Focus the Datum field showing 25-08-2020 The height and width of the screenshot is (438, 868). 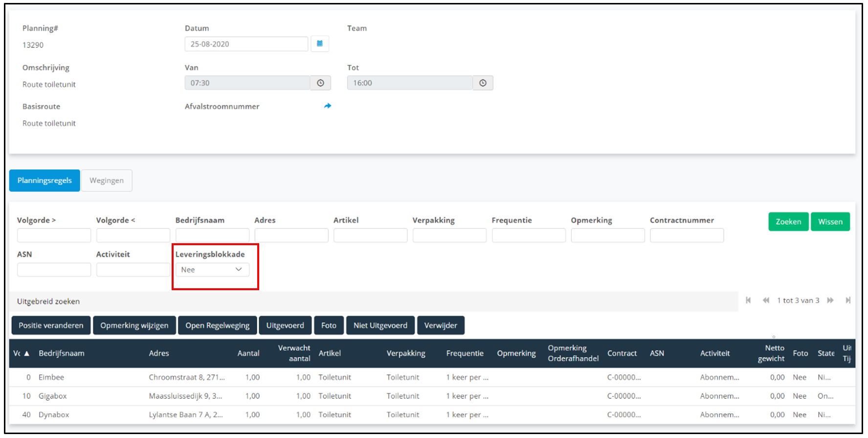(x=246, y=44)
